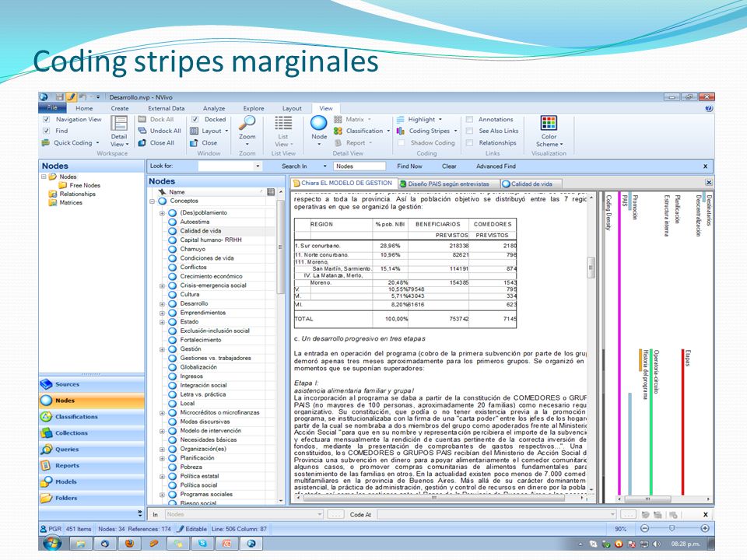
Task: Open the Models navigation pane
Action: click(x=92, y=481)
